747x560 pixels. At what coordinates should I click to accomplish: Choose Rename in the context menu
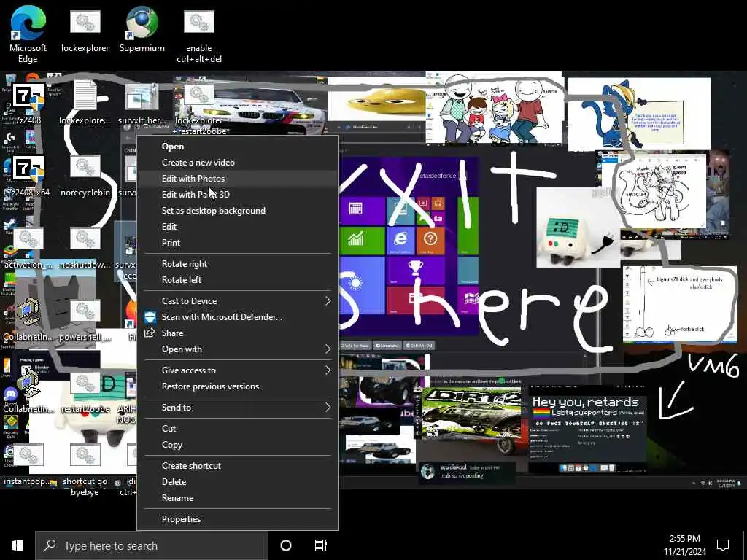237,497
